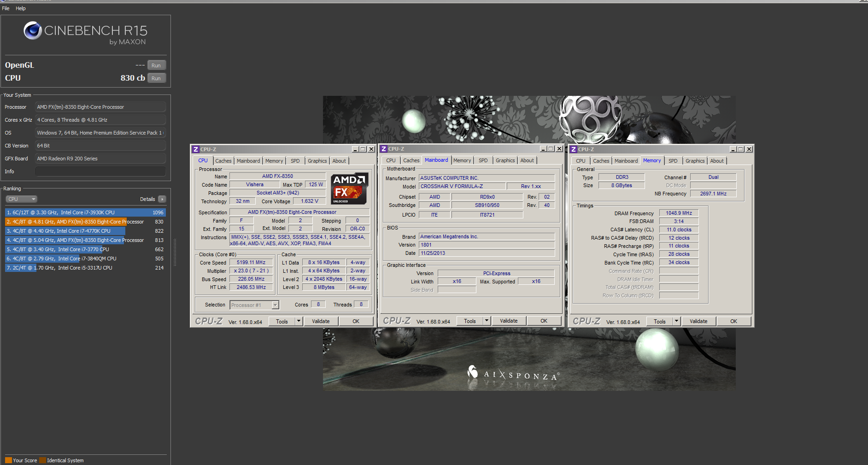Open Mainboard tab in right CPU-Z window

tap(626, 161)
